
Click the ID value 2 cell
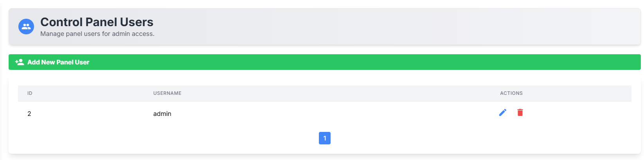tap(29, 114)
